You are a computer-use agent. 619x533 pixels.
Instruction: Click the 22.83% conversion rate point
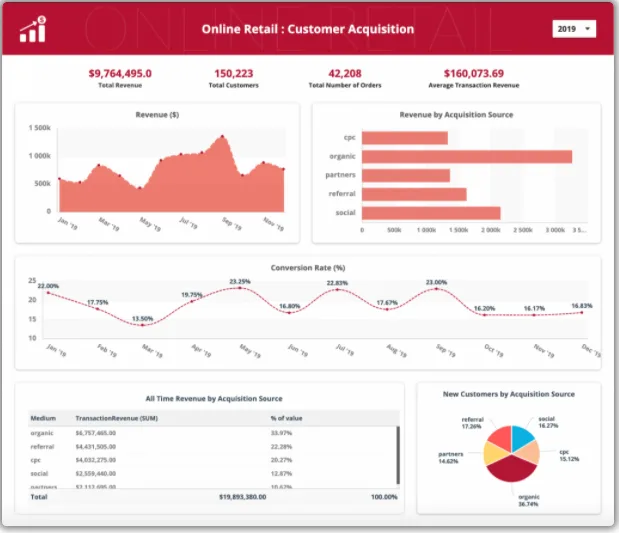[337, 289]
